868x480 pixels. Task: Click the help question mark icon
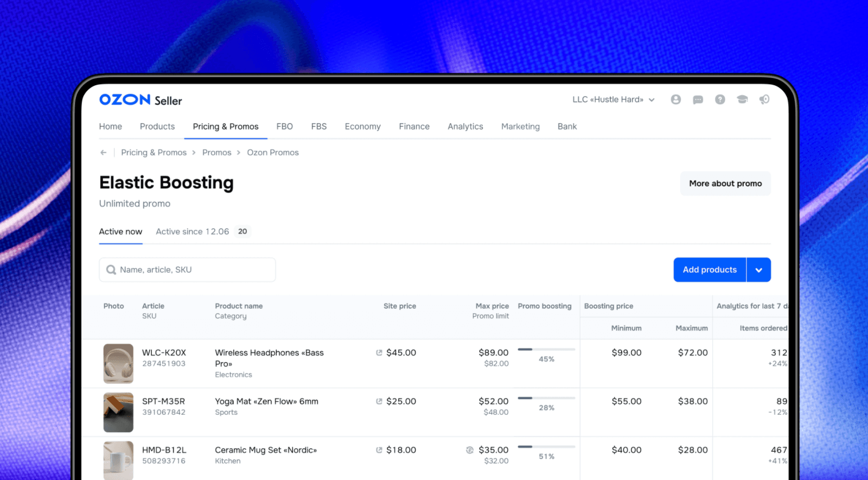tap(720, 99)
